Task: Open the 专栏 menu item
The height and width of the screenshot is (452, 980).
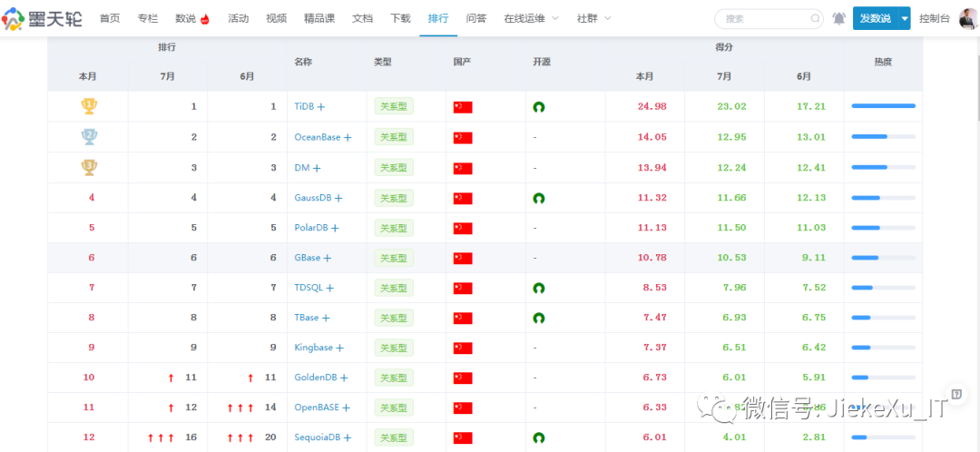Action: 148,19
